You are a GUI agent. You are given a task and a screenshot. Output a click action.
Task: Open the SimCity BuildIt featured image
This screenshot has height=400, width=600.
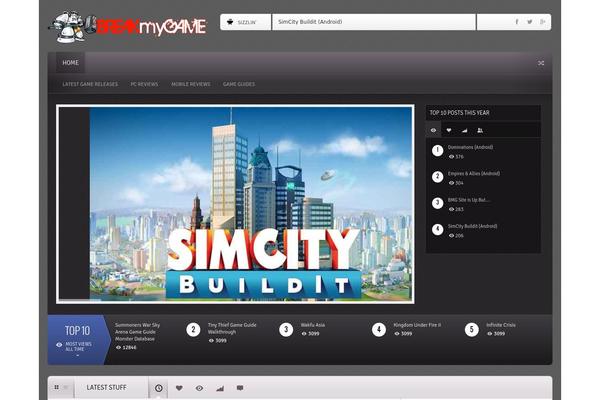pyautogui.click(x=235, y=204)
